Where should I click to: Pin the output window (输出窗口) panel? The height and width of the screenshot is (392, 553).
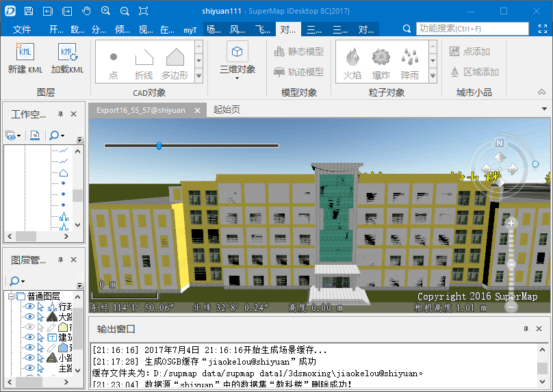526,329
